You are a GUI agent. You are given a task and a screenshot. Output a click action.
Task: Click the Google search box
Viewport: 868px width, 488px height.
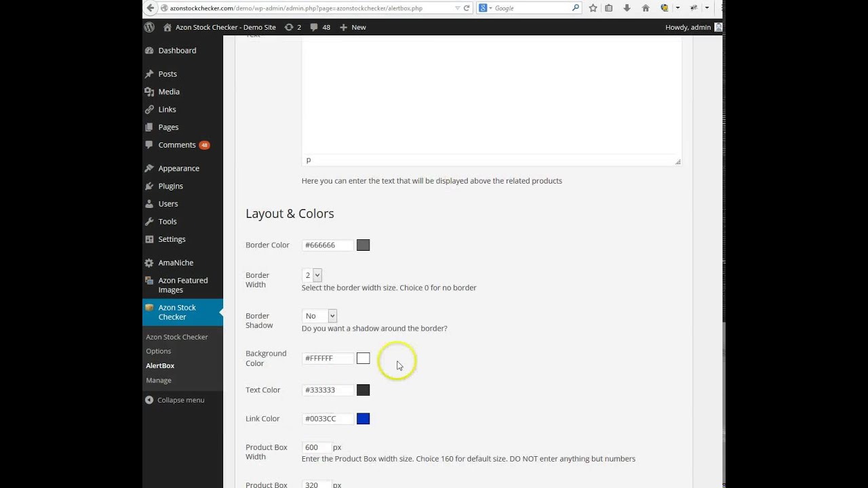click(531, 8)
